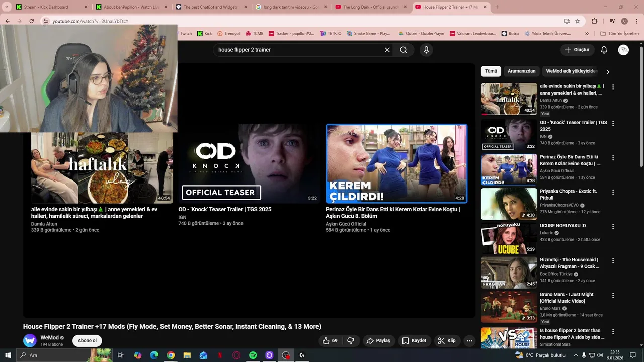Open YouTube account avatar menu
This screenshot has width=644, height=362.
(x=623, y=50)
